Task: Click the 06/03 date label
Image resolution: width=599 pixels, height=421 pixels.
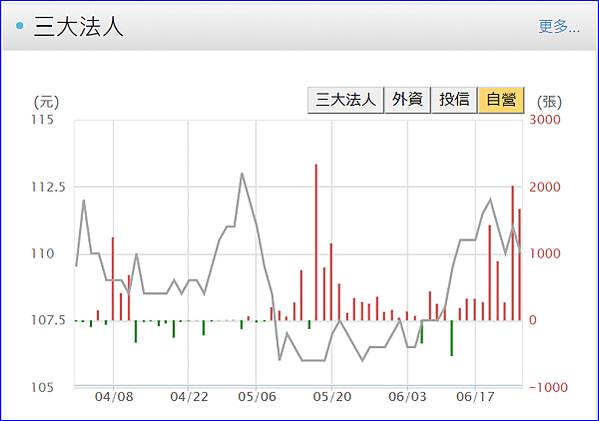Action: [x=407, y=397]
